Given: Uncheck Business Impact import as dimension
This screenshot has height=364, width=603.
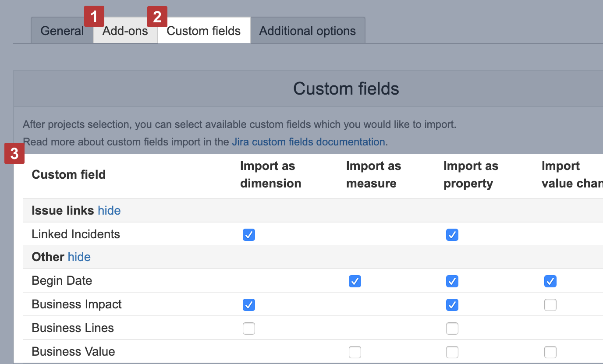Looking at the screenshot, I should [249, 305].
